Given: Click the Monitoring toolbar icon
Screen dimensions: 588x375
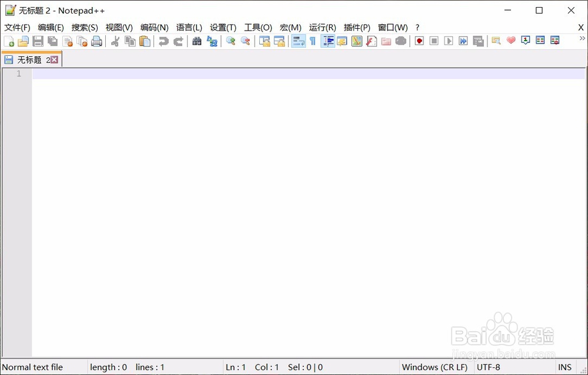Looking at the screenshot, I should click(x=401, y=41).
